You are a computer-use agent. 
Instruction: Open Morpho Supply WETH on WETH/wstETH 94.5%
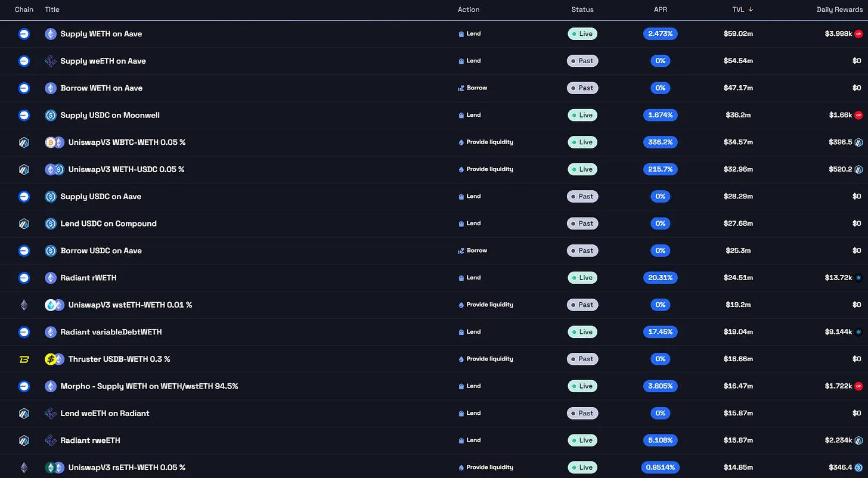pyautogui.click(x=149, y=386)
